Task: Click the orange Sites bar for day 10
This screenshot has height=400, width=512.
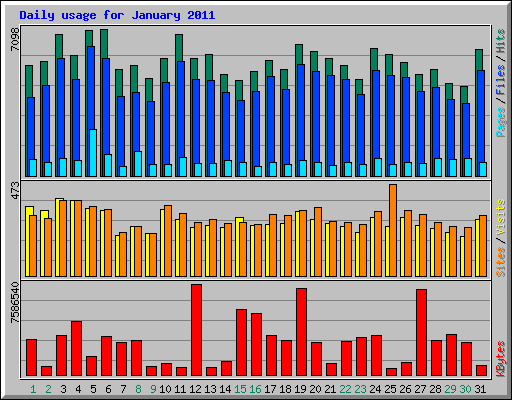Action: (168, 241)
